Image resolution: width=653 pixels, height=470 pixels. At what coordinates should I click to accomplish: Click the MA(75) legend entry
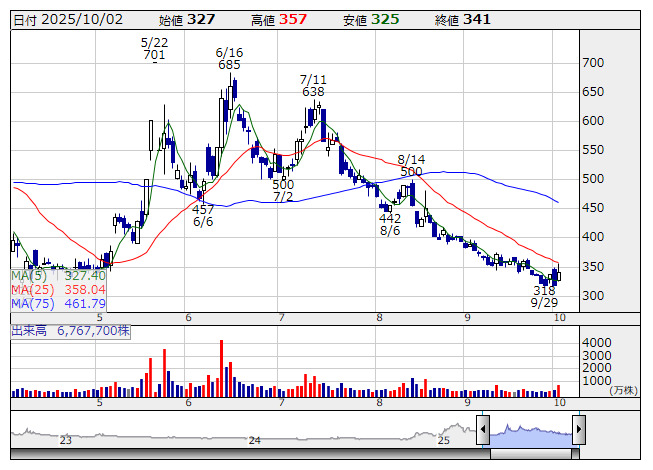[x=58, y=304]
